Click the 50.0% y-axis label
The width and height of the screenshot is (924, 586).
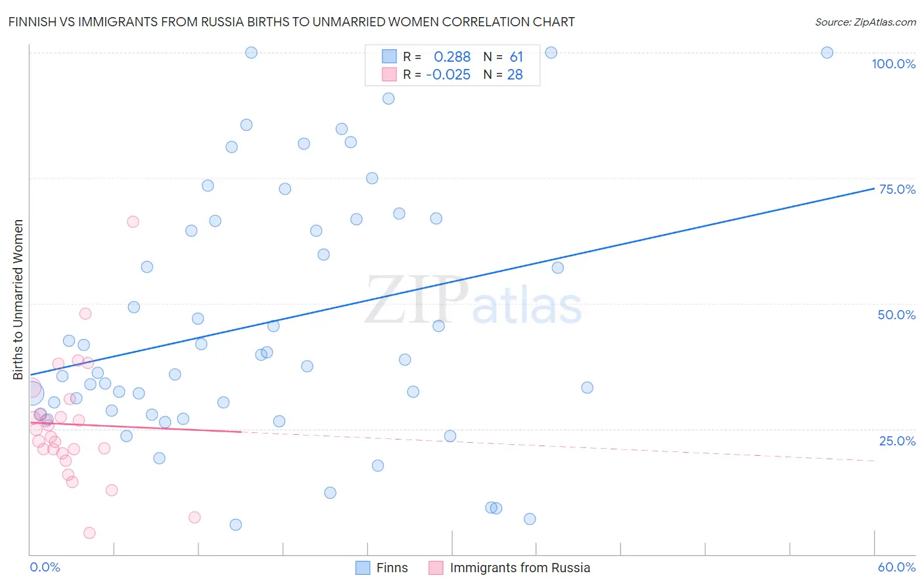tap(896, 315)
